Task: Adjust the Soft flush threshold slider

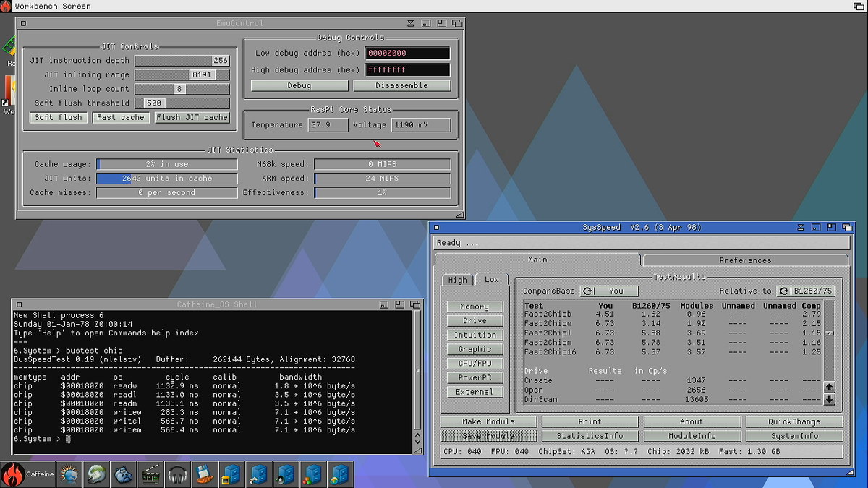Action: click(x=182, y=103)
